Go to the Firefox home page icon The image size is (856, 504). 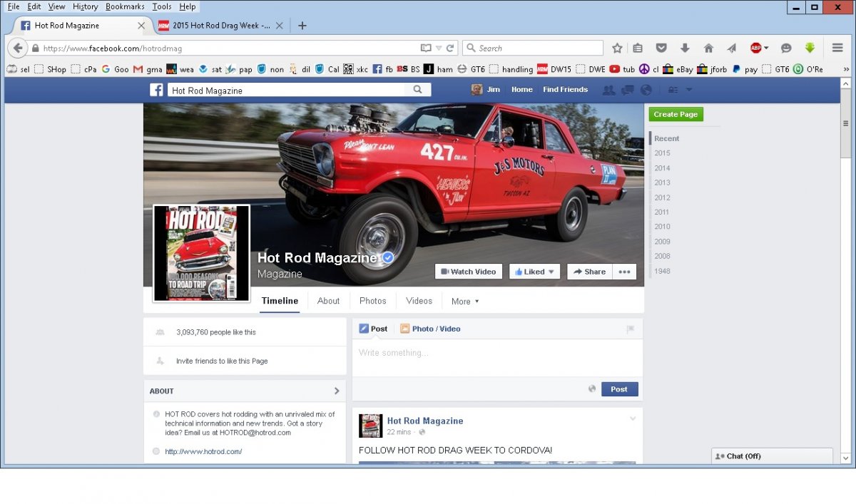coord(708,48)
